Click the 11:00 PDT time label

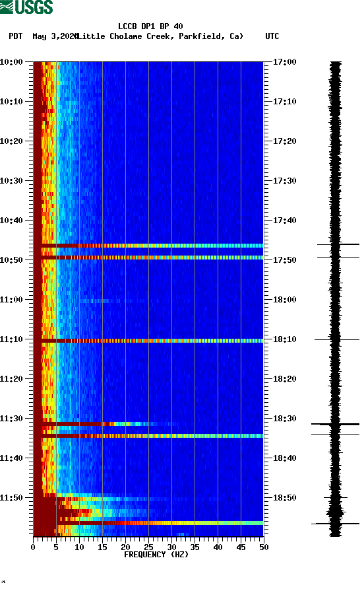(x=11, y=300)
